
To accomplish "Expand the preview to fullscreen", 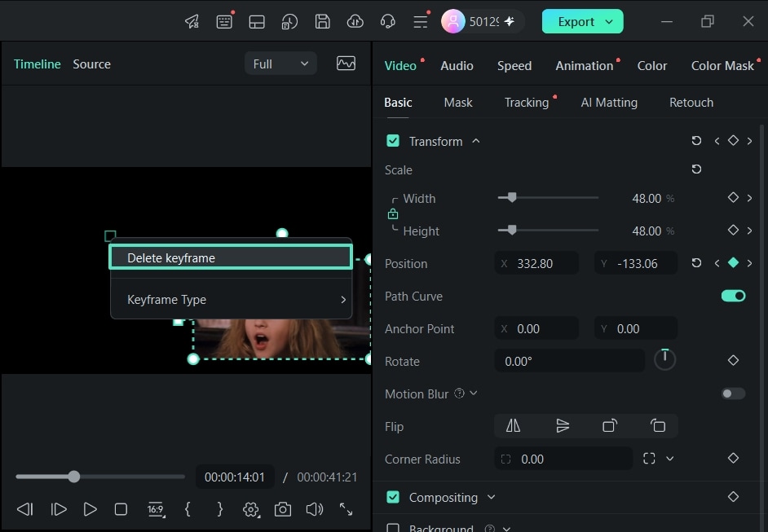I will pyautogui.click(x=346, y=509).
